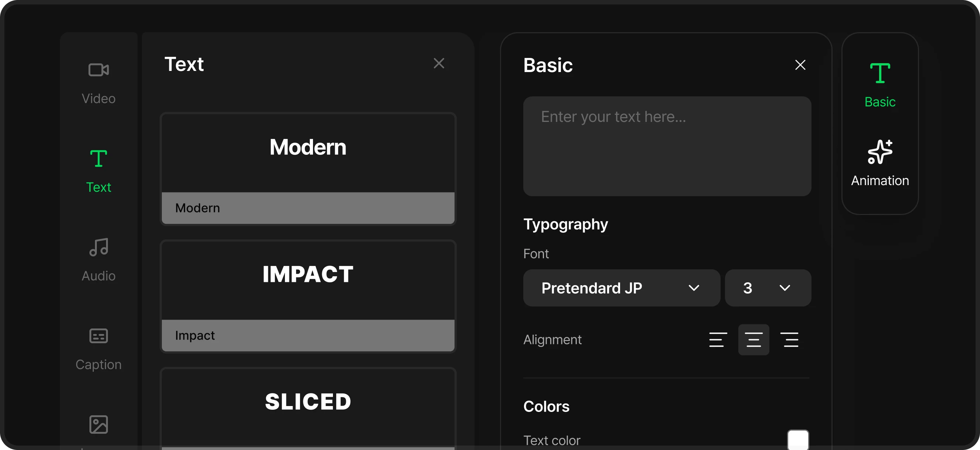The image size is (980, 450).
Task: Close the Text panel
Action: tap(439, 64)
